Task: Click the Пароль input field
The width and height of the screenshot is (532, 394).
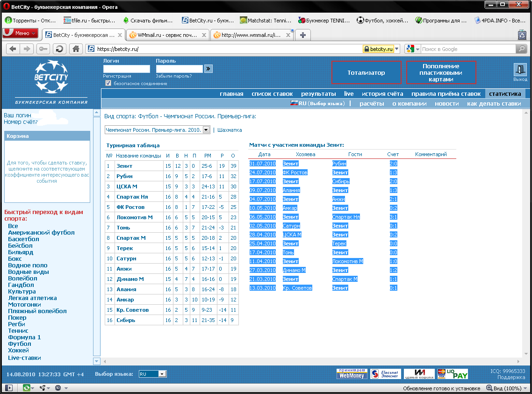Action: coord(180,69)
